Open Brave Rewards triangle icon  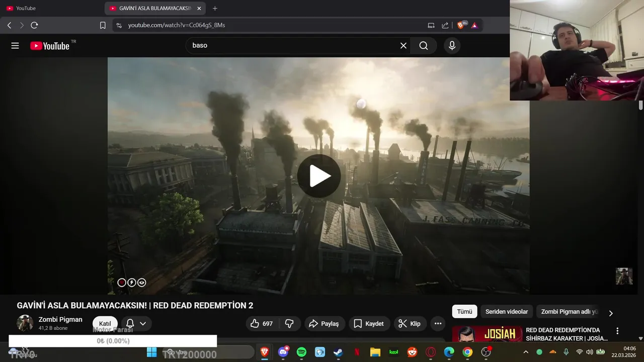pos(474,25)
